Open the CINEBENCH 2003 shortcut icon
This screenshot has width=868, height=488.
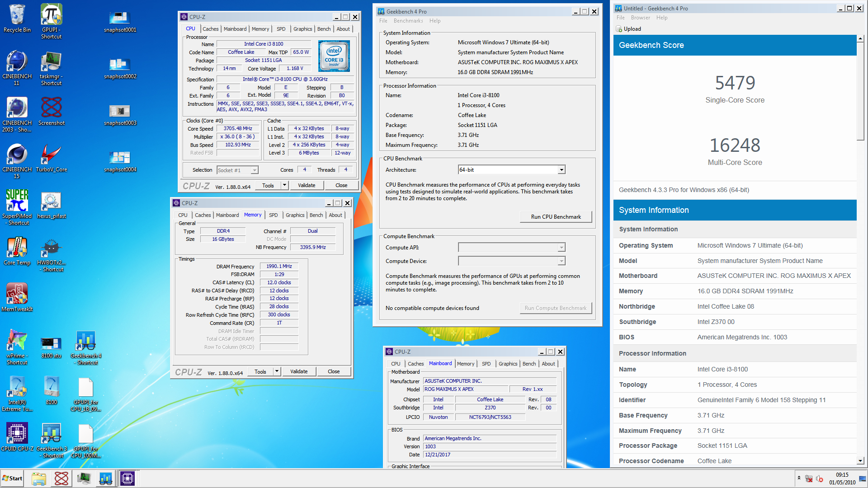(x=17, y=114)
